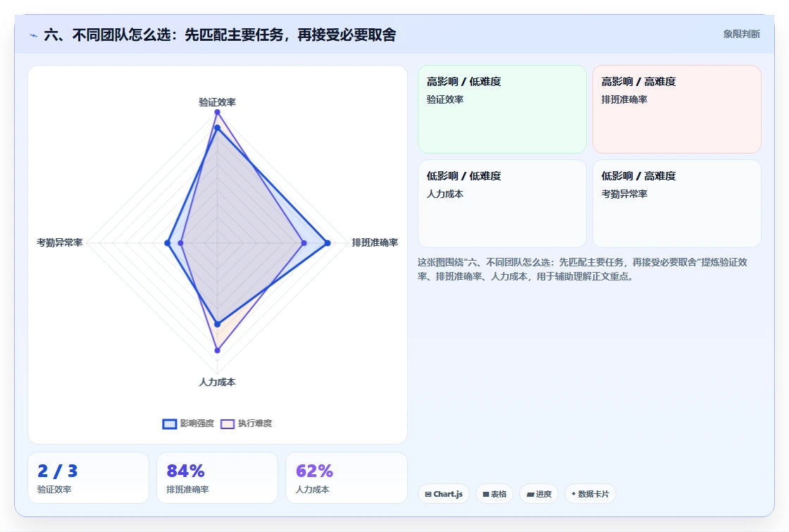
Task: Select the 进度 tag chip
Action: click(x=539, y=494)
